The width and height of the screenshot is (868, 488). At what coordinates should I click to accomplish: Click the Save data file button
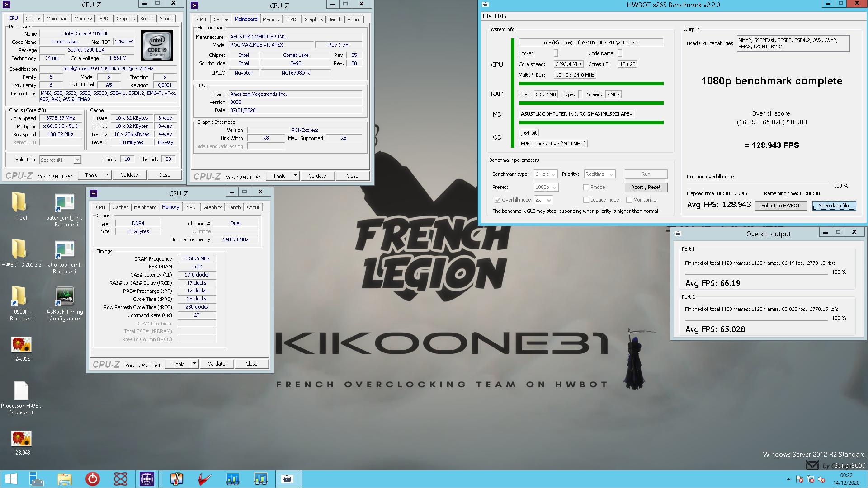pos(834,206)
